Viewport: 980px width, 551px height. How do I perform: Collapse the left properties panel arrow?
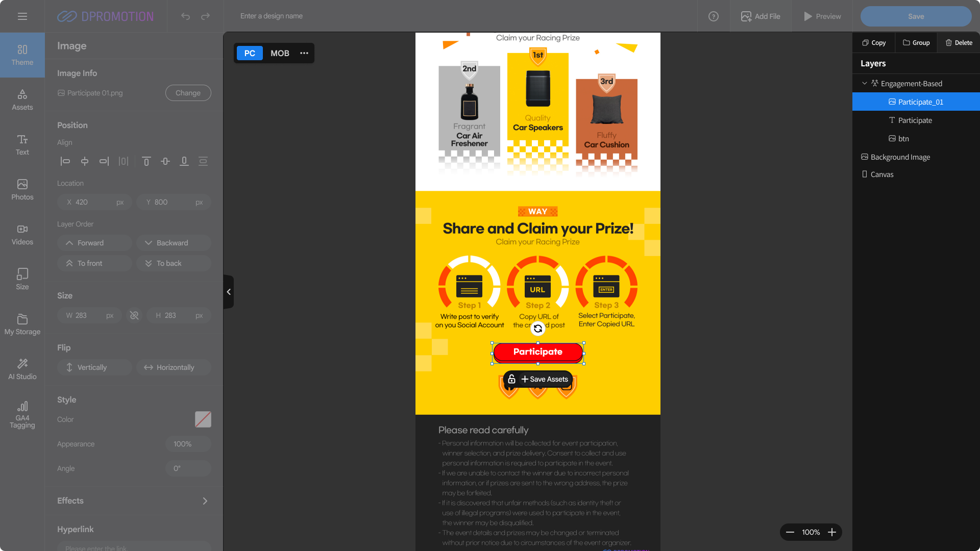(x=229, y=292)
